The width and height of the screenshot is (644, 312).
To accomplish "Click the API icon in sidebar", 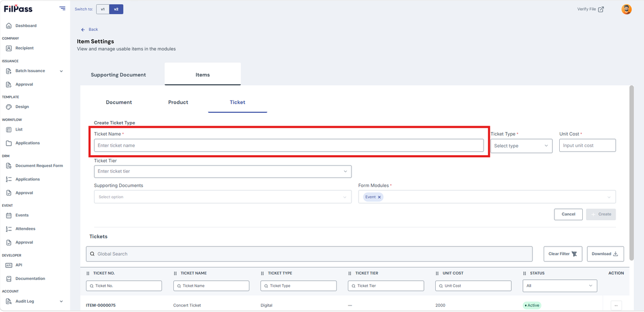I will coord(9,265).
